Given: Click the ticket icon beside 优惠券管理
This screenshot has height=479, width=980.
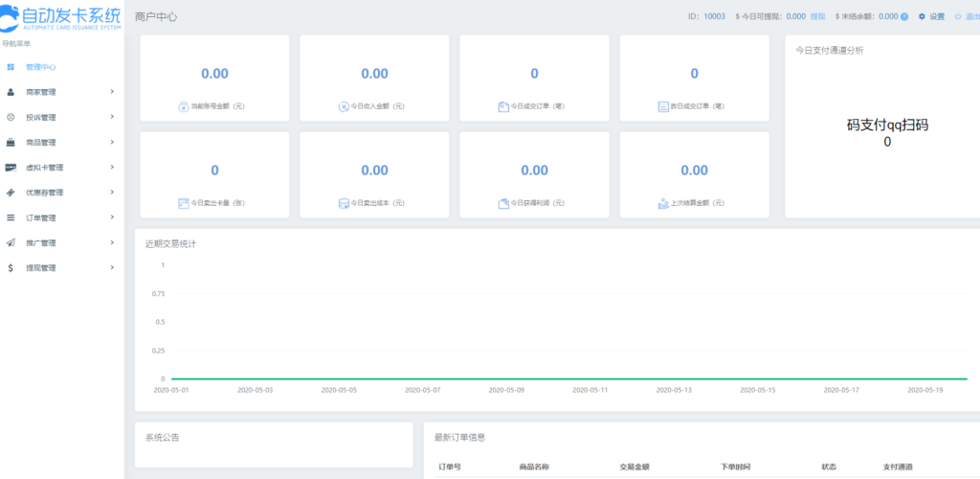Looking at the screenshot, I should click(11, 193).
